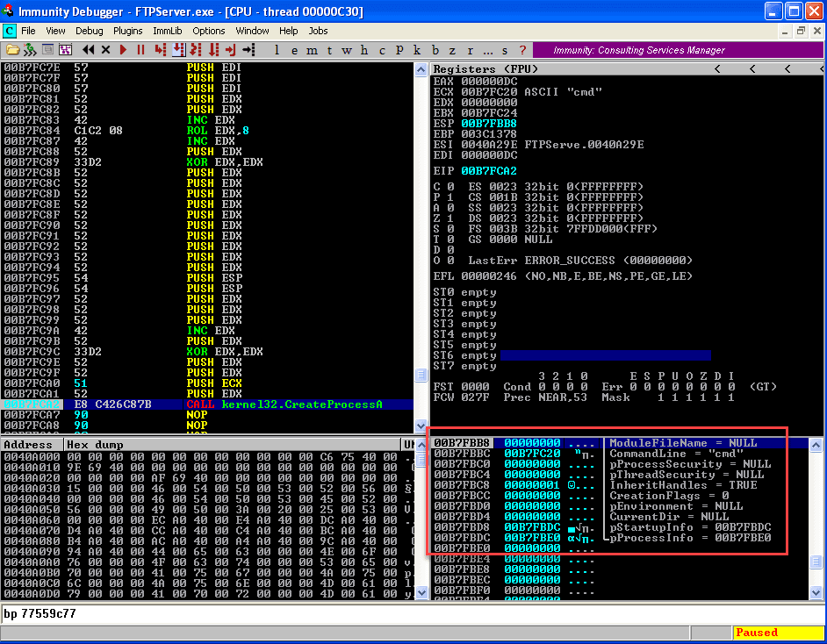Image resolution: width=827 pixels, height=644 pixels.
Task: Click disassembly pane scrollbar thumb
Action: [x=421, y=375]
